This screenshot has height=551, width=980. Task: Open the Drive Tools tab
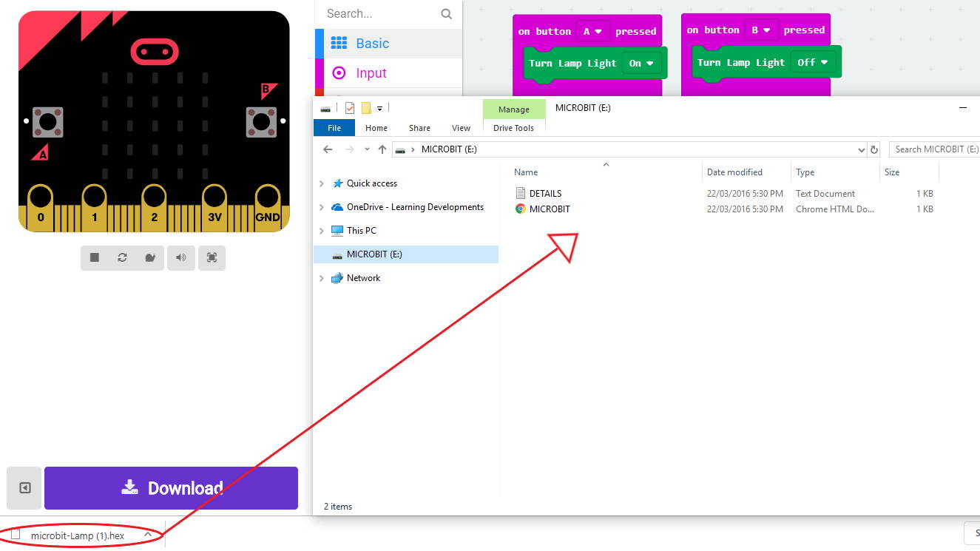pos(513,128)
